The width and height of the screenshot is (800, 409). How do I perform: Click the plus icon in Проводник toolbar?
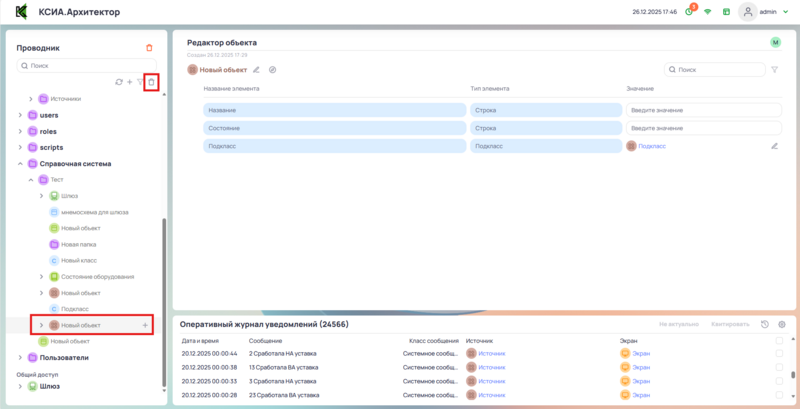tap(129, 82)
